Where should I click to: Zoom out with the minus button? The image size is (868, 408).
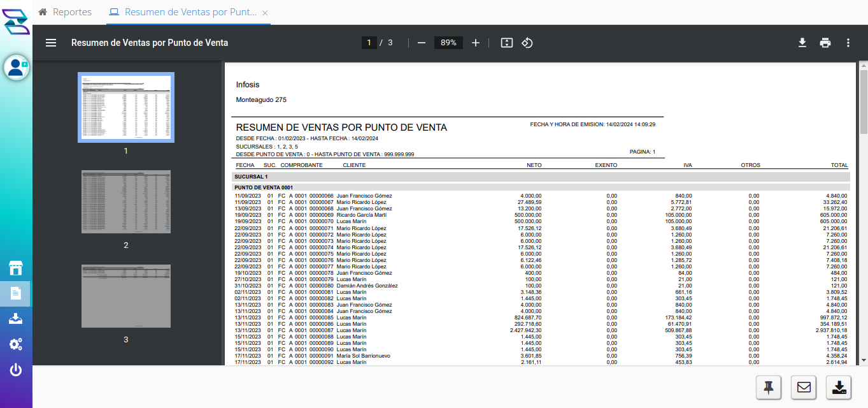click(421, 43)
